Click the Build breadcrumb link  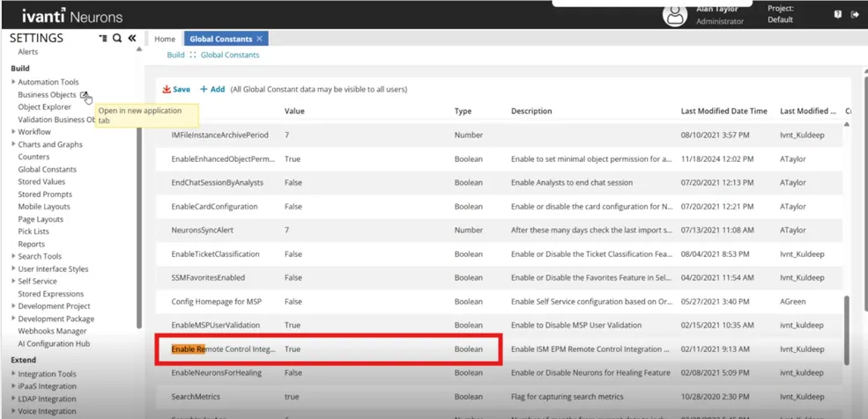coord(175,55)
